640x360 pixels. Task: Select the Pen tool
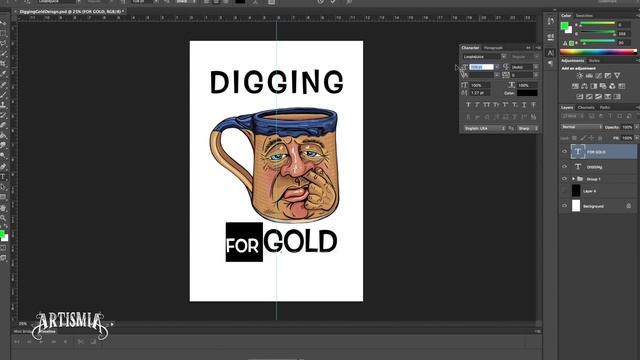pyautogui.click(x=3, y=167)
